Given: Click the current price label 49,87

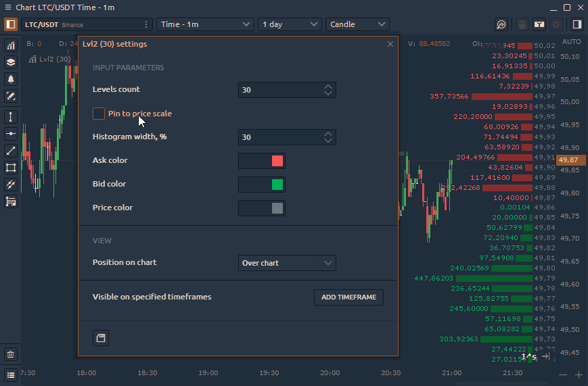Looking at the screenshot, I should point(571,160).
